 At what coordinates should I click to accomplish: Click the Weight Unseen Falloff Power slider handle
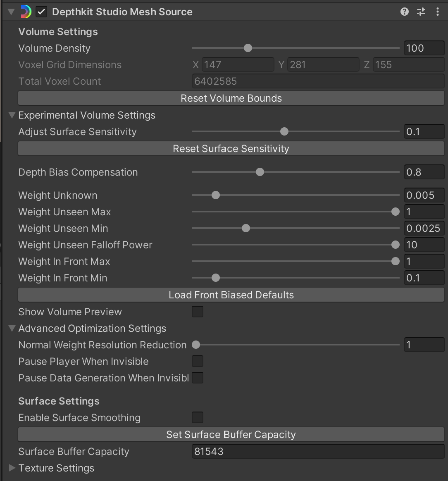coord(396,245)
